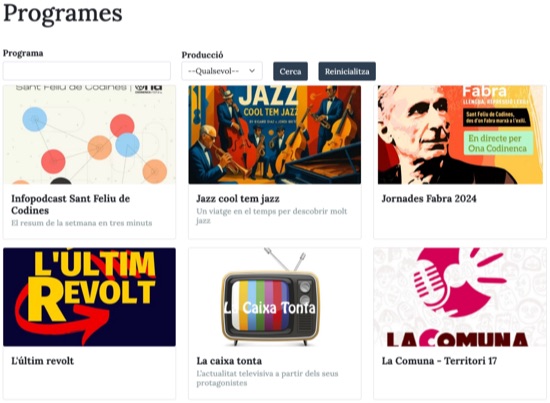Click the description 'Un viatge en el temps'
This screenshot has width=550, height=403.
click(x=272, y=216)
